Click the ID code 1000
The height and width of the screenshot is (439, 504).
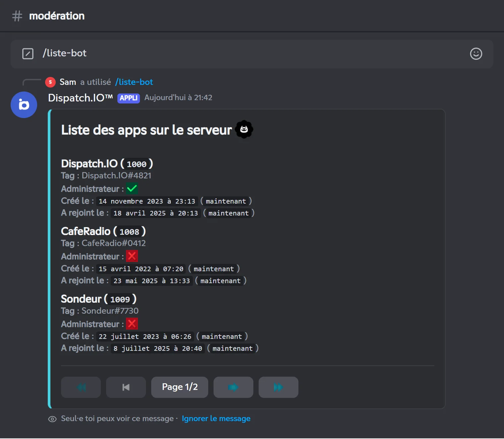coord(137,164)
